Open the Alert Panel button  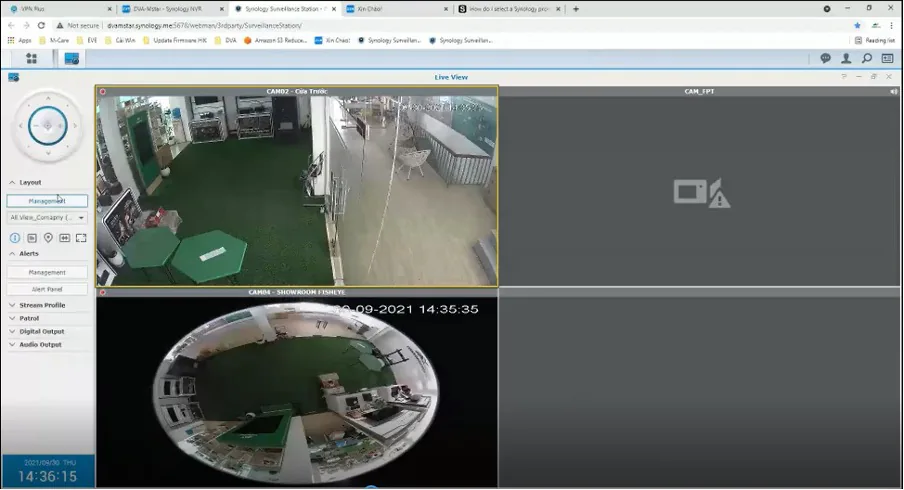click(47, 289)
